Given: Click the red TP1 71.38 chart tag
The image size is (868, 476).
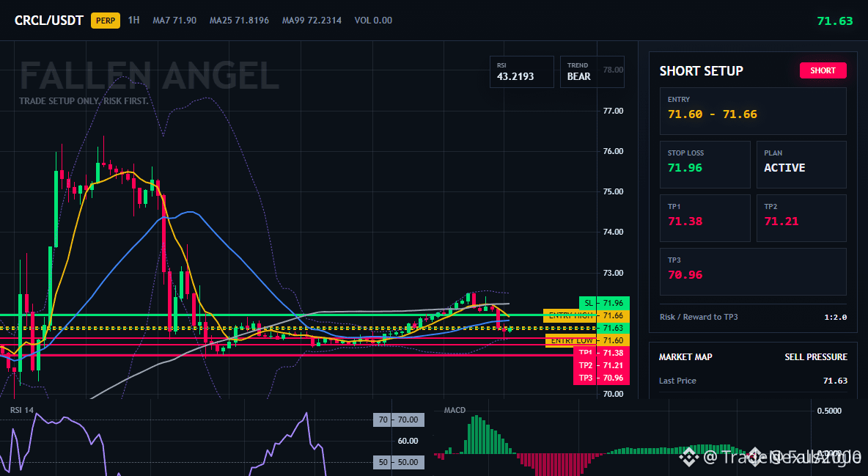Looking at the screenshot, I should point(601,353).
